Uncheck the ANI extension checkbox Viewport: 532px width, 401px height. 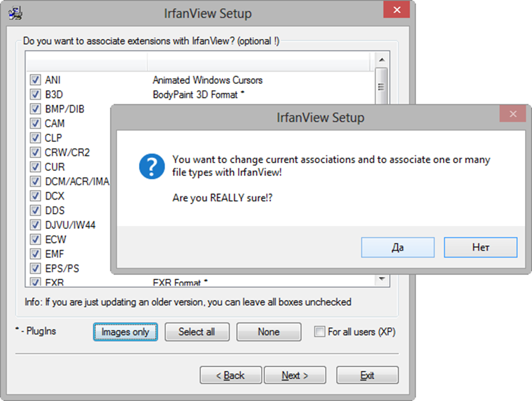coord(35,80)
